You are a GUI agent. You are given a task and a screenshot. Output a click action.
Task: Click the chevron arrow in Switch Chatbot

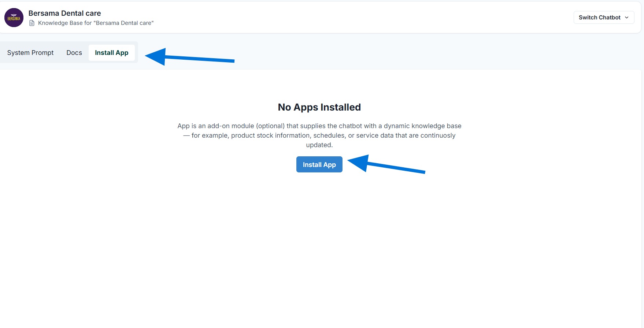pyautogui.click(x=627, y=18)
